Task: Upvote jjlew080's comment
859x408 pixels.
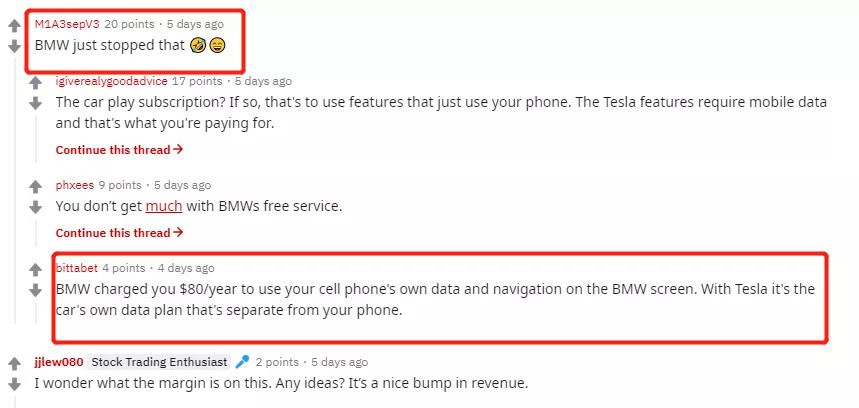Action: click(14, 364)
